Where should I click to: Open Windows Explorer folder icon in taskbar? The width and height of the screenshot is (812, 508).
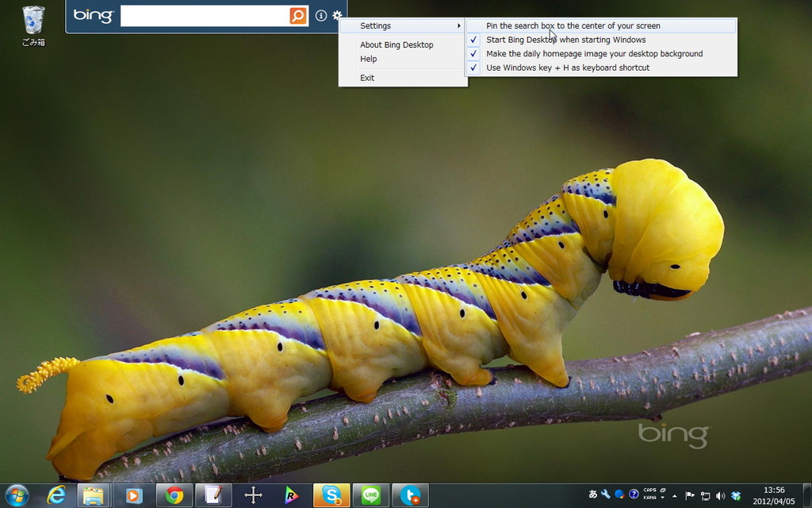94,495
